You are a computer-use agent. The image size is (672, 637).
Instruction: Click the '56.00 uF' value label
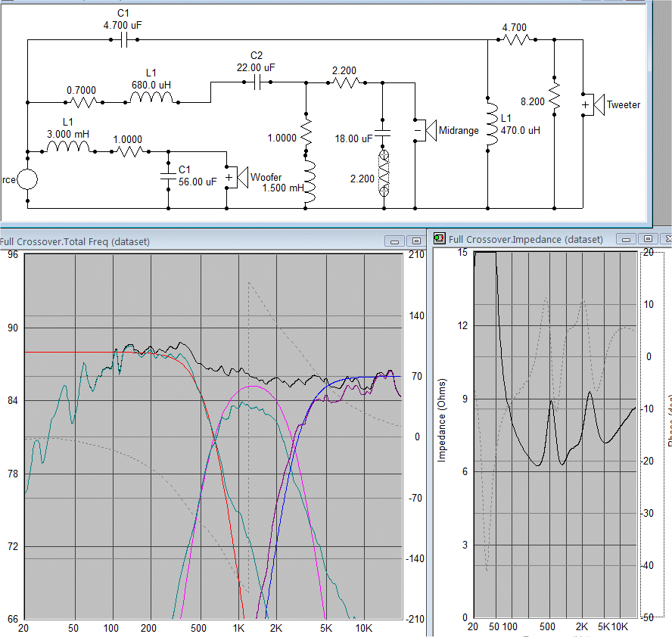click(x=198, y=182)
